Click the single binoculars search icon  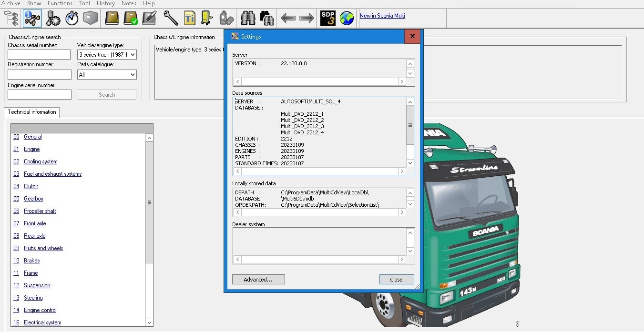(248, 18)
